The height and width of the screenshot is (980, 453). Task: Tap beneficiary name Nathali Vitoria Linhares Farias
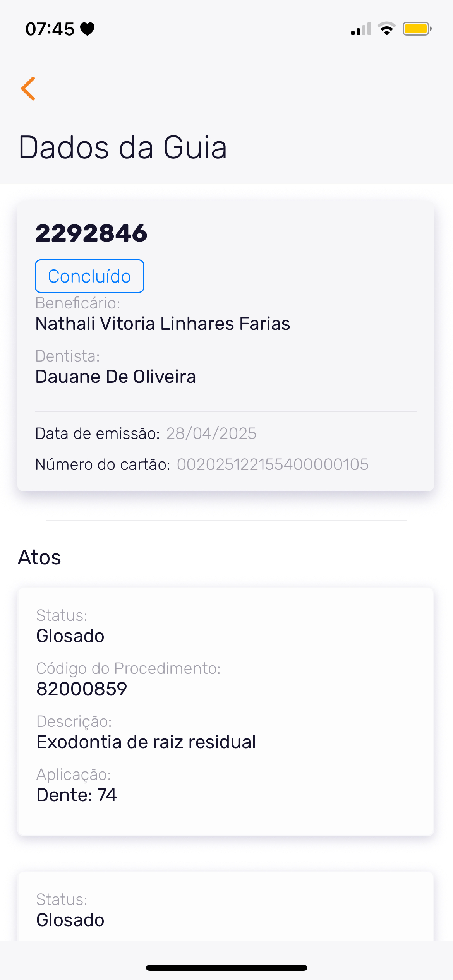click(x=163, y=324)
